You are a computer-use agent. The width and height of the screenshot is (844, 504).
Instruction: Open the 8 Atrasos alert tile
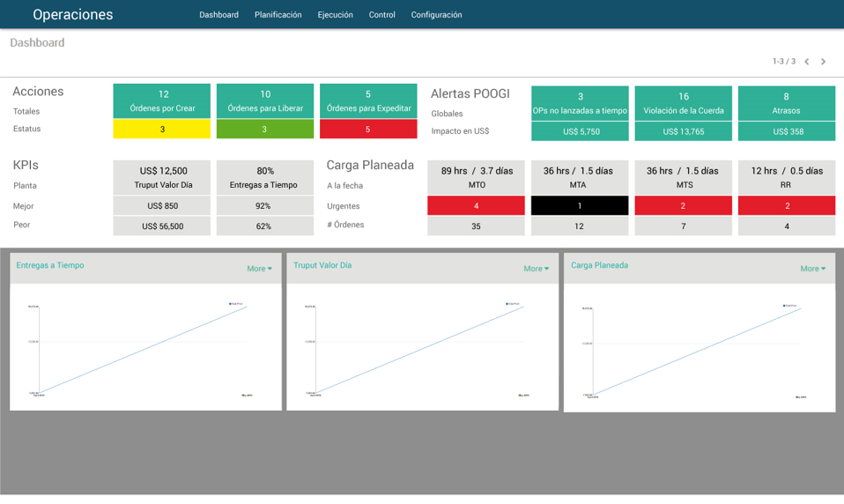coord(787,103)
